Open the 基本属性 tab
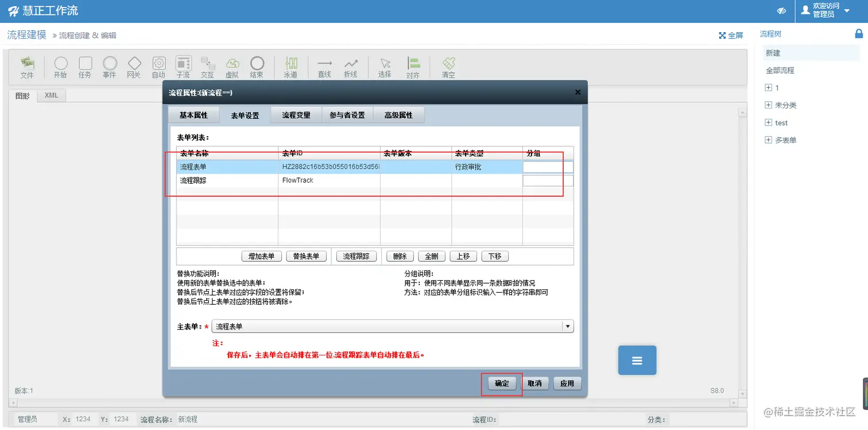Screen dimensions: 868x430 coord(193,115)
